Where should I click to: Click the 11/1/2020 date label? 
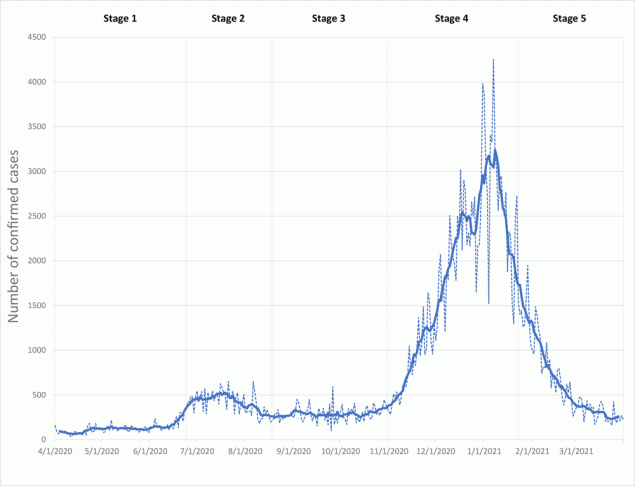(x=388, y=452)
